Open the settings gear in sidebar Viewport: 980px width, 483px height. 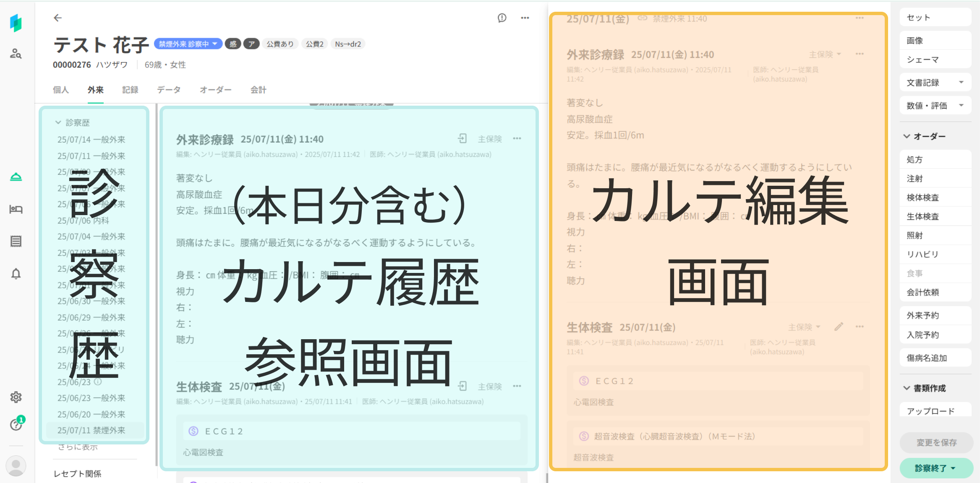click(x=16, y=397)
